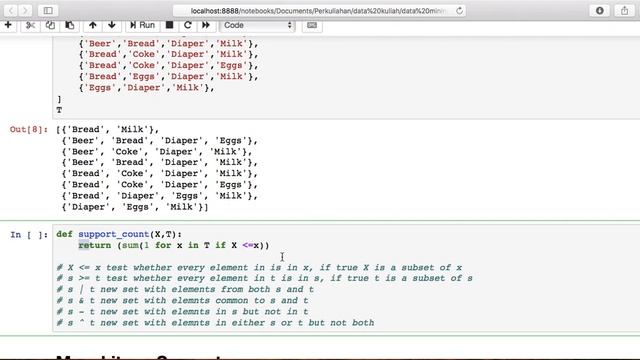Click the input line {'Bread','Eggs','Diaper','Milk'}

tap(168, 77)
